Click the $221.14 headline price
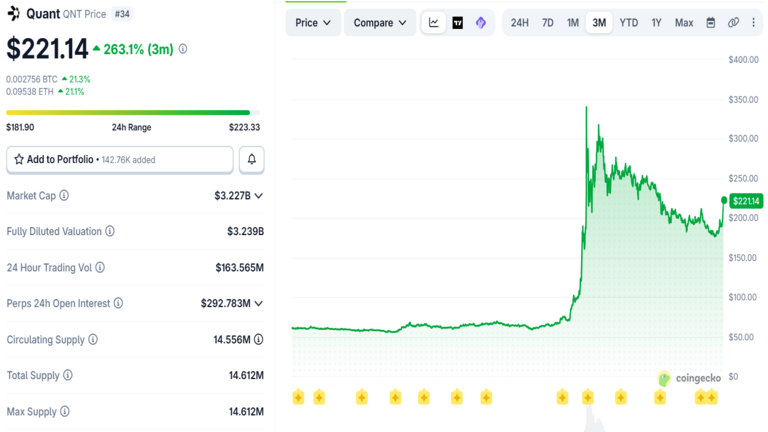This screenshot has height=432, width=768. 47,49
